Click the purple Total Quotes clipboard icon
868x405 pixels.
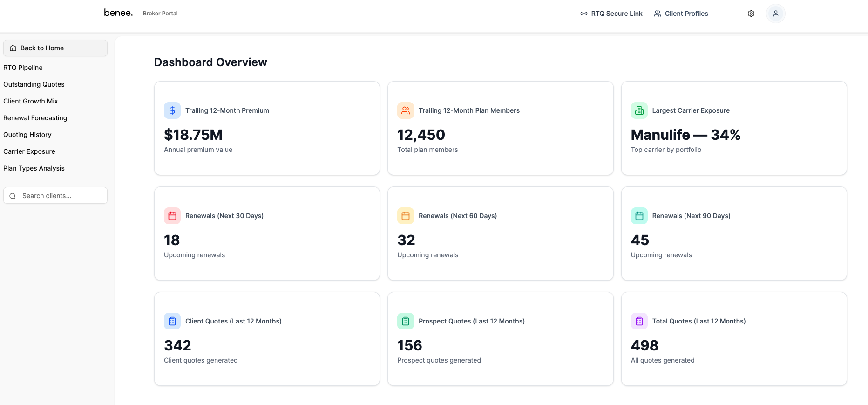coord(639,321)
